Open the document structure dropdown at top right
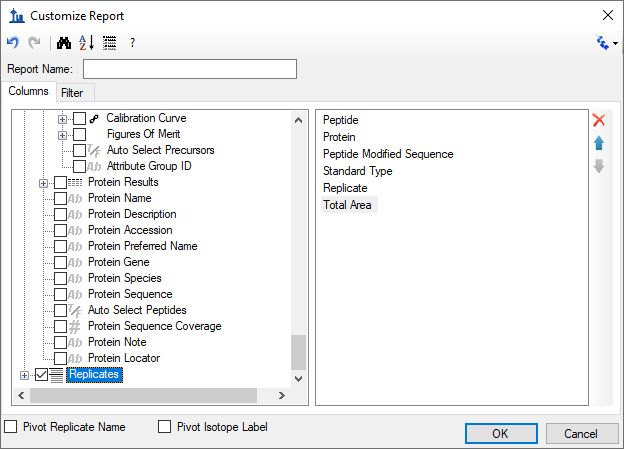 (x=607, y=43)
